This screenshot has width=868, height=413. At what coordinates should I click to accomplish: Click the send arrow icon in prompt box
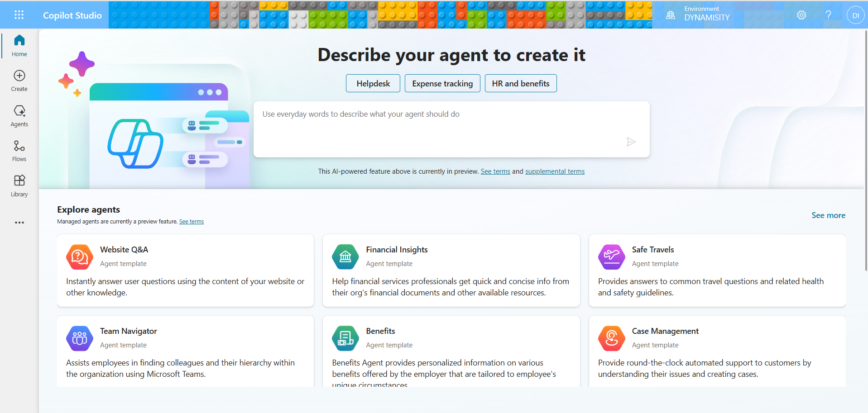tap(631, 142)
